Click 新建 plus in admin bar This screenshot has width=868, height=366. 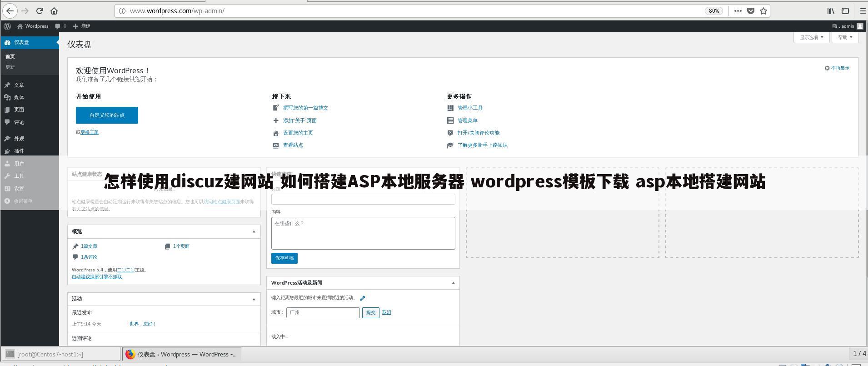[x=82, y=26]
